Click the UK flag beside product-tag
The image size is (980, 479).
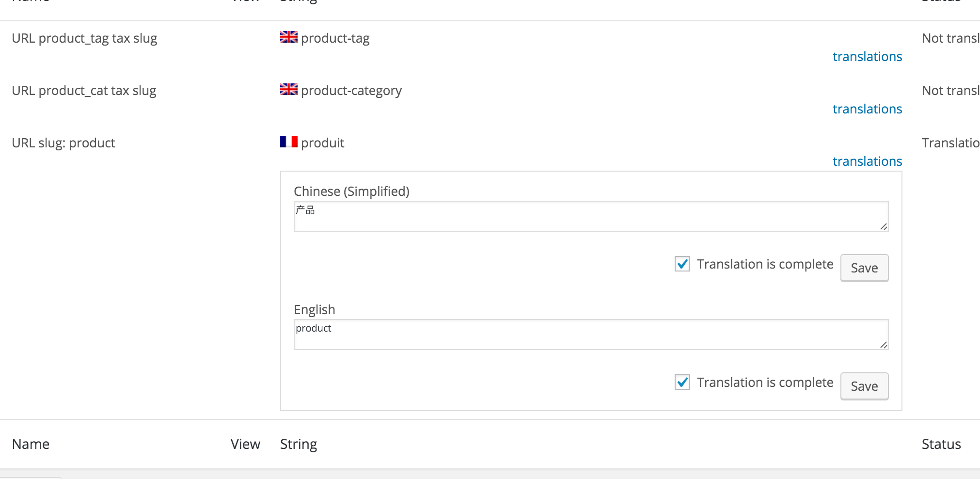289,37
